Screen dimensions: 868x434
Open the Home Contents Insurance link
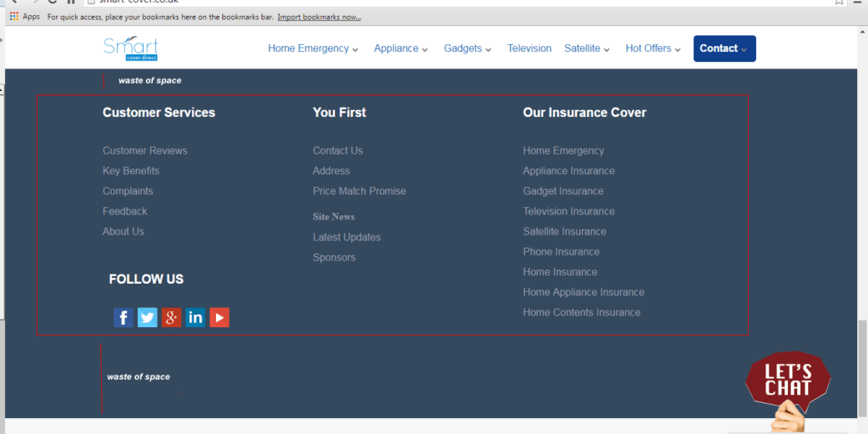coord(582,312)
